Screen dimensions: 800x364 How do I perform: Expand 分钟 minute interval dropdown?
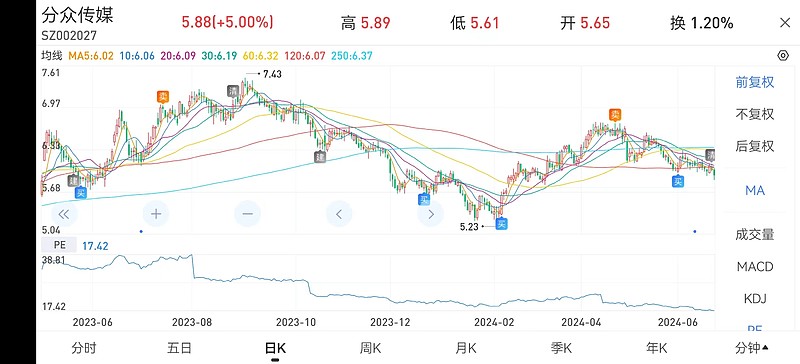[x=752, y=349]
